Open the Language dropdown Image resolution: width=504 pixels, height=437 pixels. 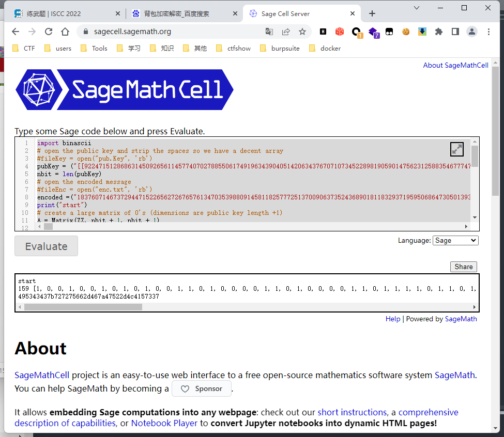pos(455,241)
